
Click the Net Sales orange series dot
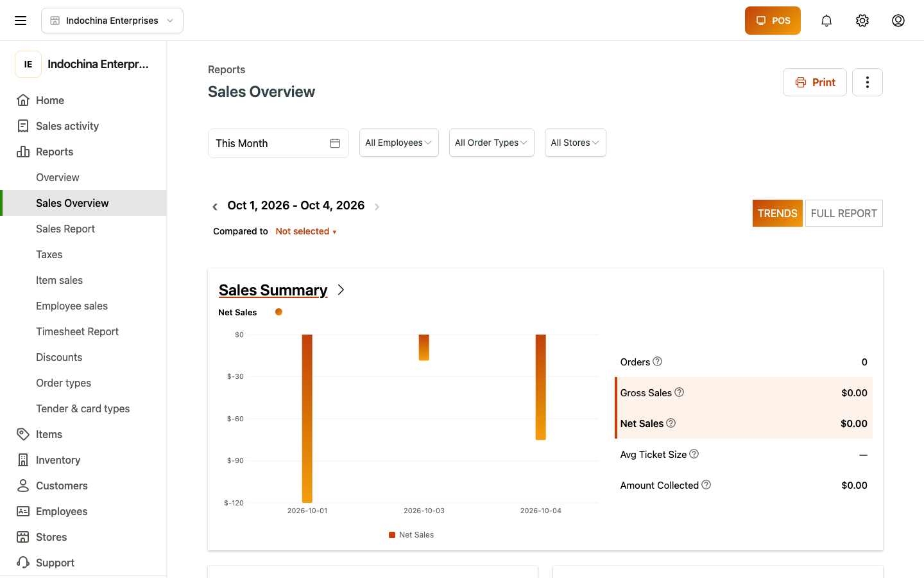pos(278,312)
